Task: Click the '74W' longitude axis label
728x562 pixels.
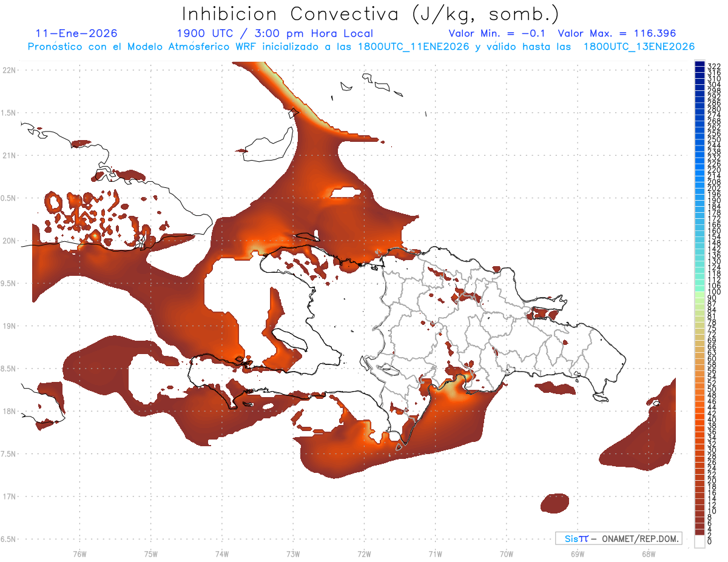Action: (x=221, y=554)
